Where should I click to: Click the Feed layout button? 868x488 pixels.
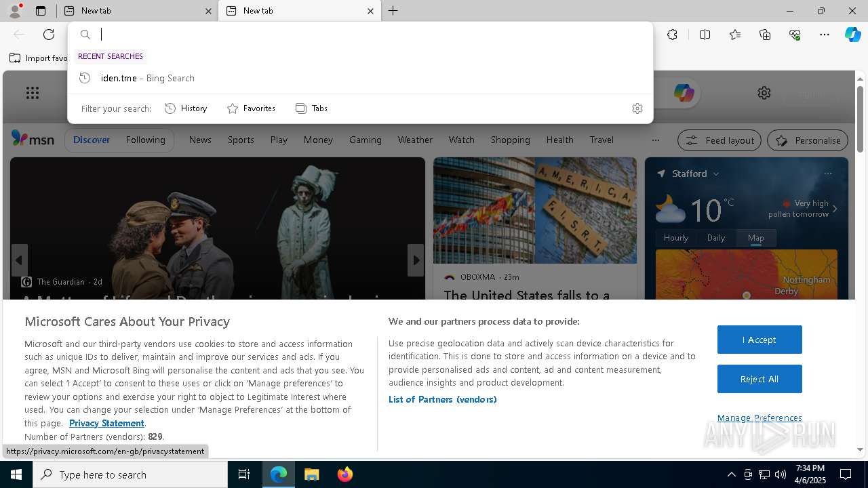[720, 140]
